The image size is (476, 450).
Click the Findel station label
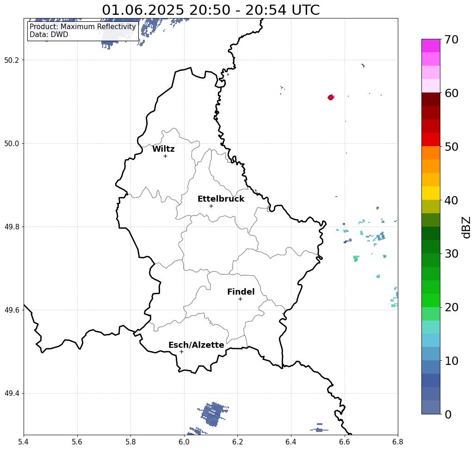pos(241,292)
